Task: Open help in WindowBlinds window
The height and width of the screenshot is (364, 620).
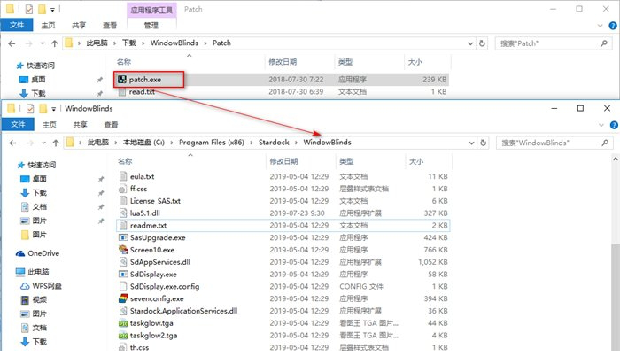Action: point(614,125)
